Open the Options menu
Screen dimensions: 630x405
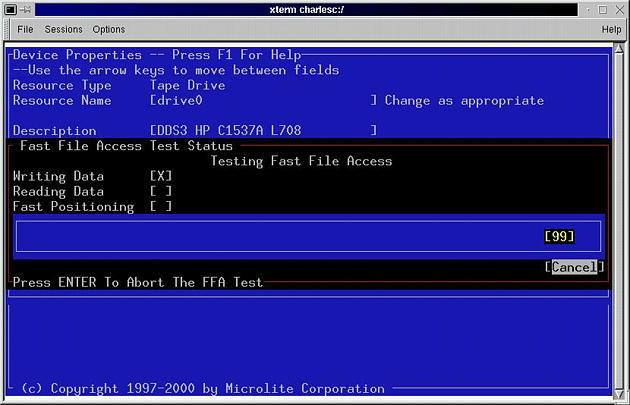tap(108, 29)
